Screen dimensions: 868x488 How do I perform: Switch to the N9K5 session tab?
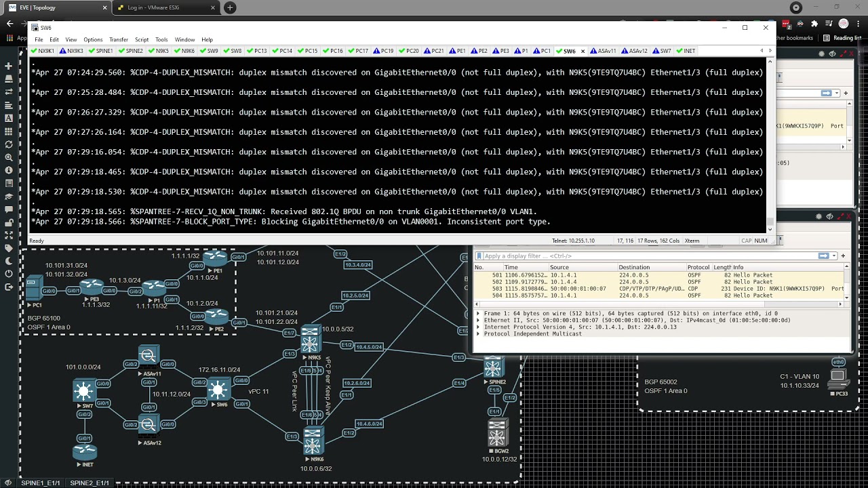pyautogui.click(x=158, y=51)
